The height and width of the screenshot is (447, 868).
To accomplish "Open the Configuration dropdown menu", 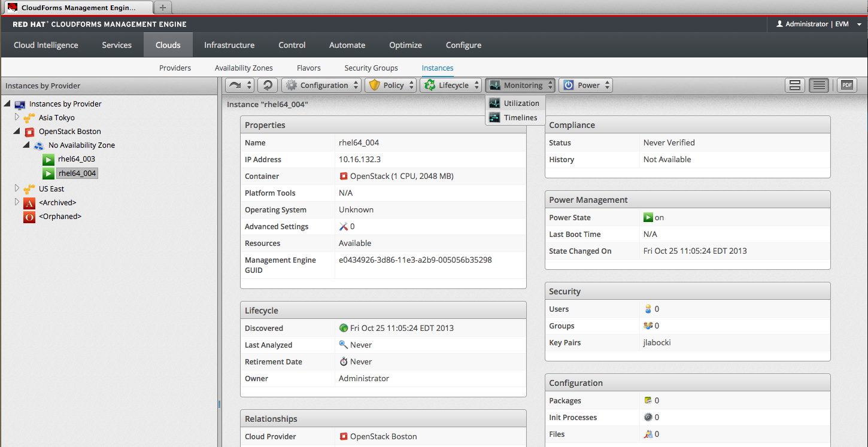I will point(321,86).
